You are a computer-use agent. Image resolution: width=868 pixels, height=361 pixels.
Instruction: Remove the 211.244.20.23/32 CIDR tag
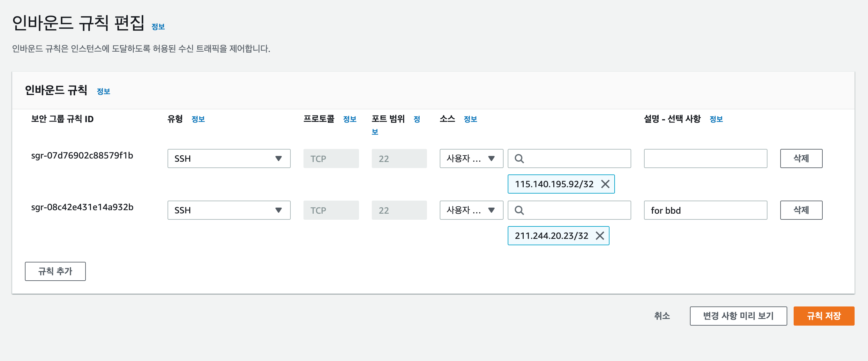coord(600,235)
